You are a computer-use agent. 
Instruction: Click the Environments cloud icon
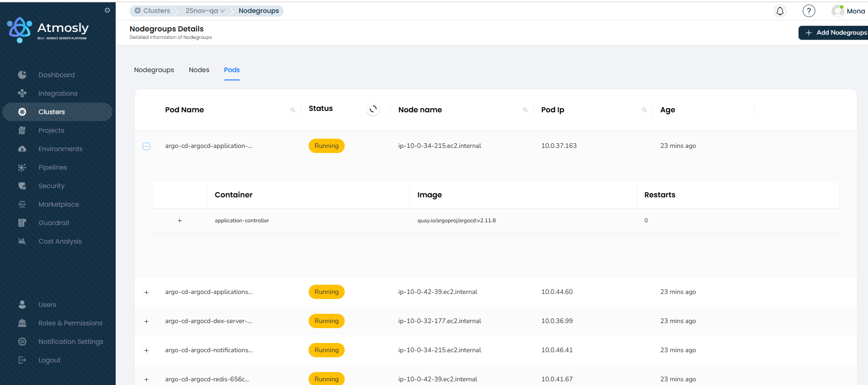[22, 149]
